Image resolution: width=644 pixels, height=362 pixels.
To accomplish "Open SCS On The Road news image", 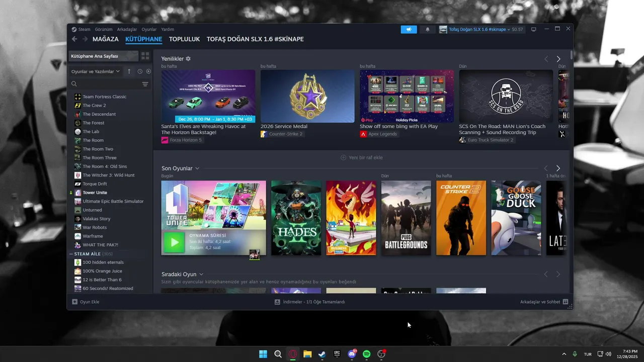I will pos(506,96).
